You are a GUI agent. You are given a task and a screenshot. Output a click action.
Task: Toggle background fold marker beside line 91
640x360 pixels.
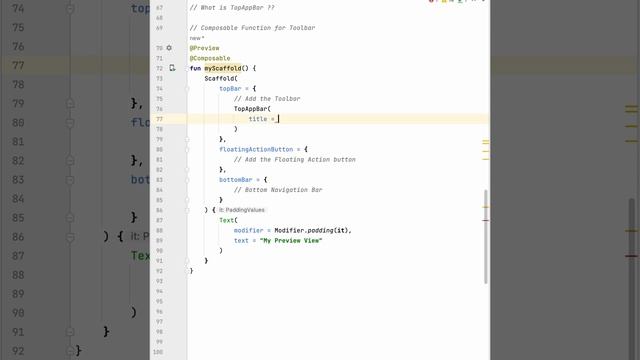(x=70, y=331)
